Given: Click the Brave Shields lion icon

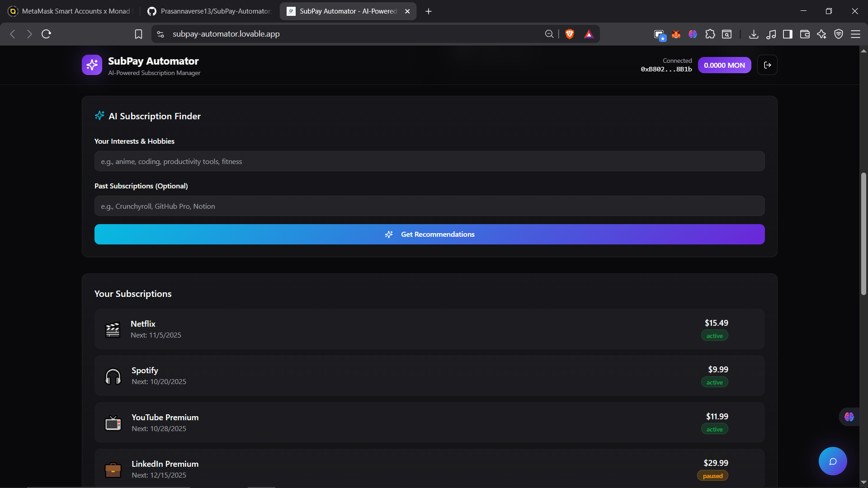Looking at the screenshot, I should 570,34.
